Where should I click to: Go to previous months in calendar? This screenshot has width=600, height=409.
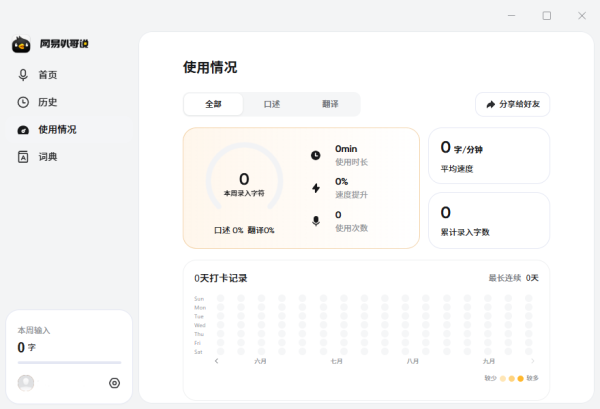click(217, 361)
